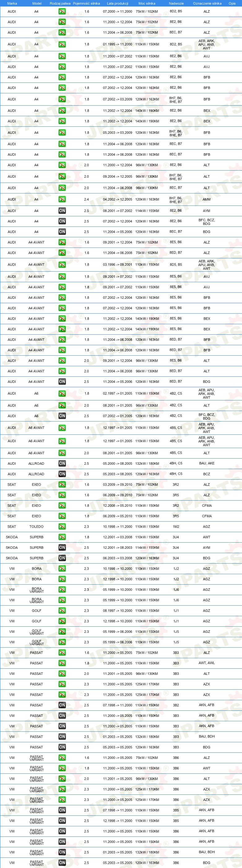Image resolution: width=242 pixels, height=868 pixels.
Task: Click ON icon for Passat Variant 3B6 BAU, BDH row
Action: (62, 852)
